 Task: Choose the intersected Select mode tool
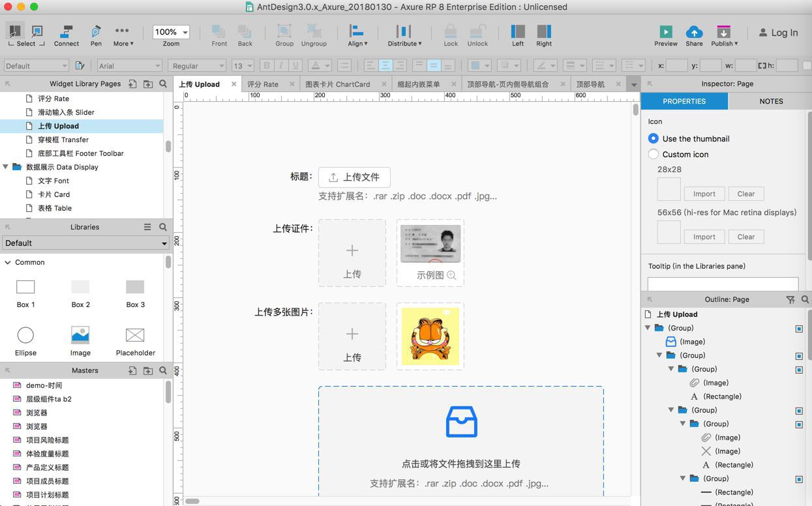14,31
